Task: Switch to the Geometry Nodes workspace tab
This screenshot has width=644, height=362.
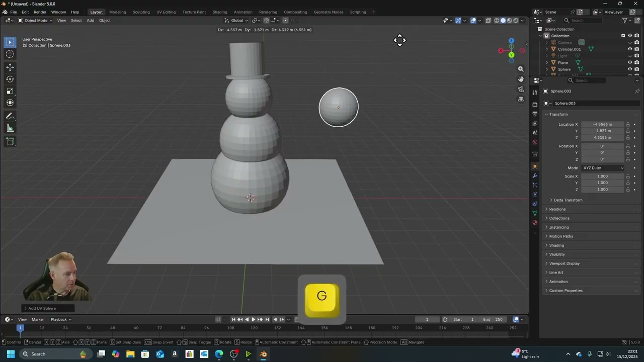Action: [x=329, y=12]
